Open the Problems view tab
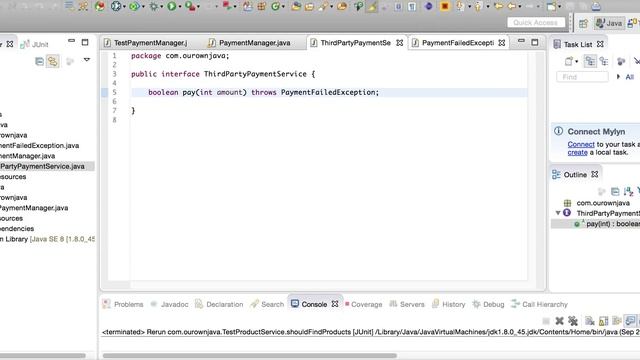The image size is (640, 360). coord(123,304)
